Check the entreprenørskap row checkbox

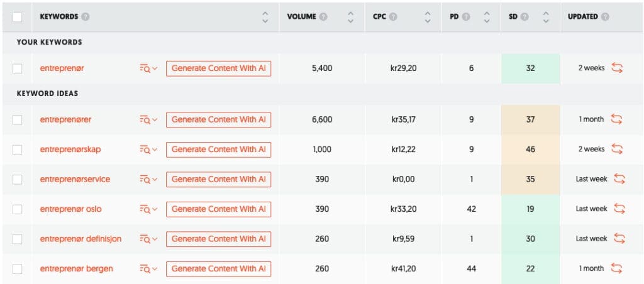18,149
